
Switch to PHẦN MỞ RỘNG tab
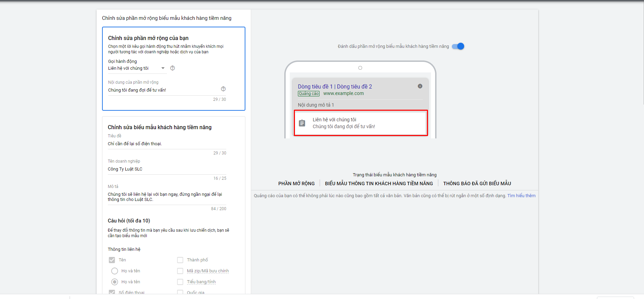pos(297,184)
